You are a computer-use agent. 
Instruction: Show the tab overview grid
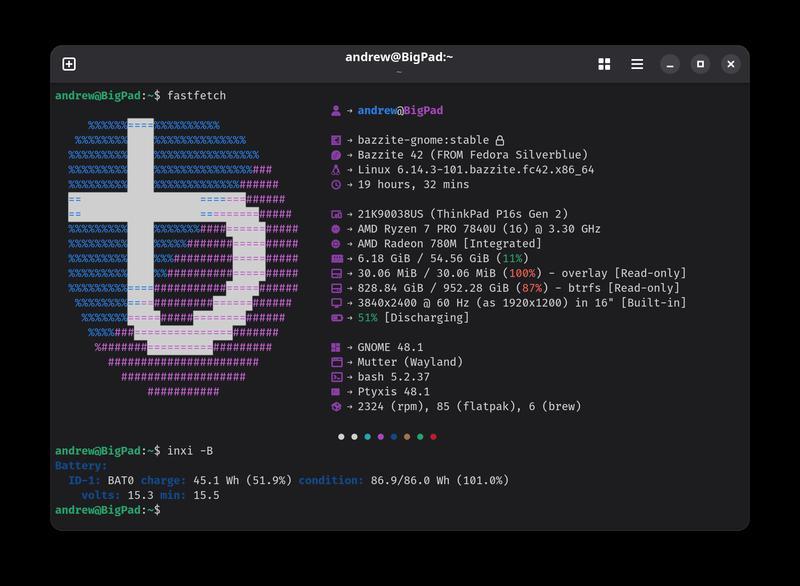604,64
